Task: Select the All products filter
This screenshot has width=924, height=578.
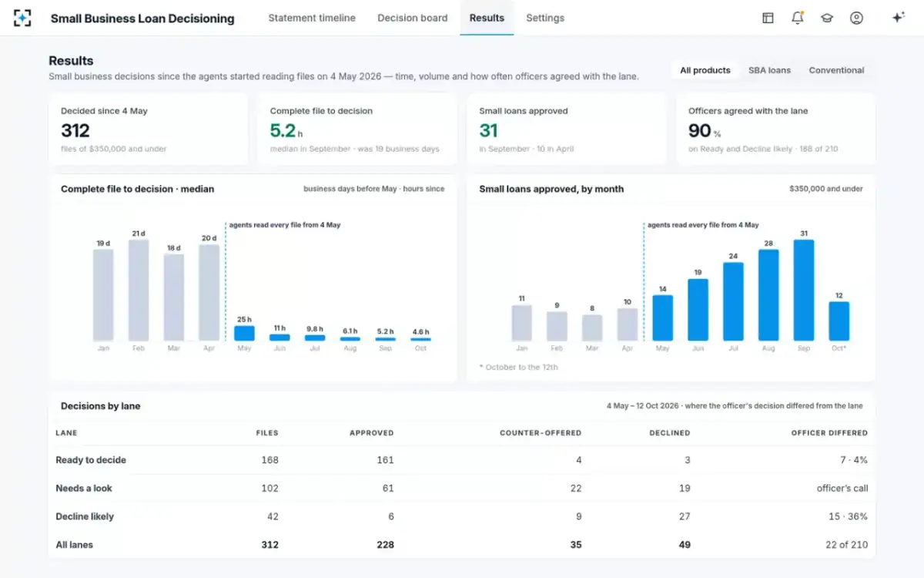Action: click(x=705, y=70)
